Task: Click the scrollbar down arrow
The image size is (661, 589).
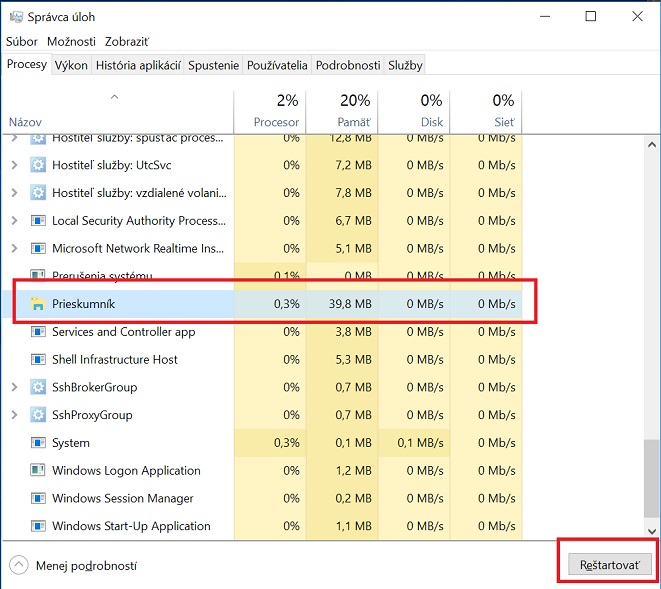Action: (652, 531)
